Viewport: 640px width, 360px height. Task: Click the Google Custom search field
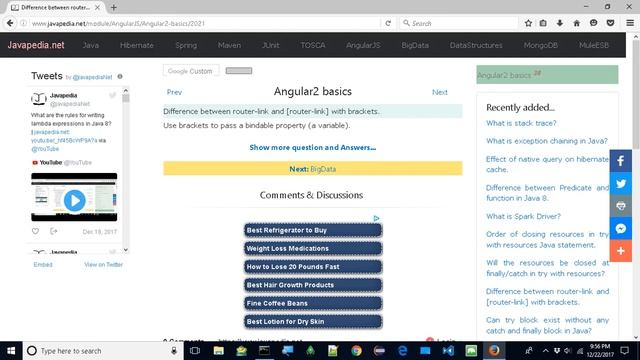point(191,71)
